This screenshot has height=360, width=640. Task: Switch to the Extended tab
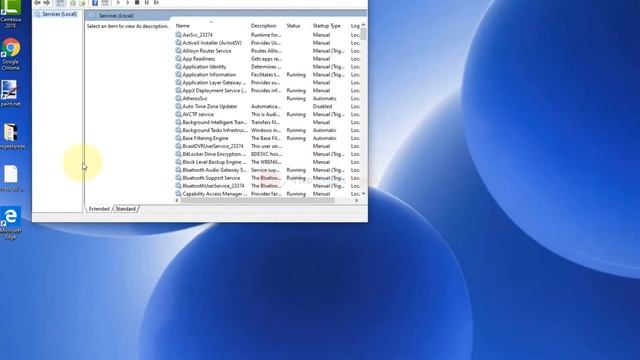pos(99,209)
